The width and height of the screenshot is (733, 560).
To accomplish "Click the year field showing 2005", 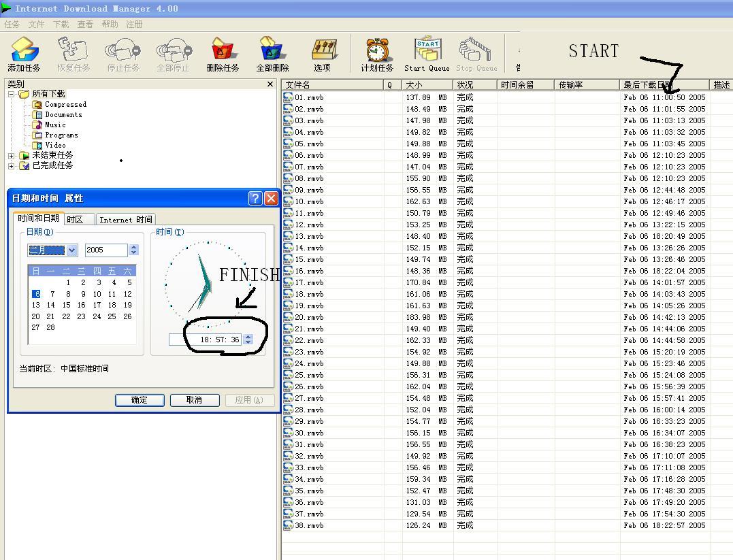I will (106, 250).
